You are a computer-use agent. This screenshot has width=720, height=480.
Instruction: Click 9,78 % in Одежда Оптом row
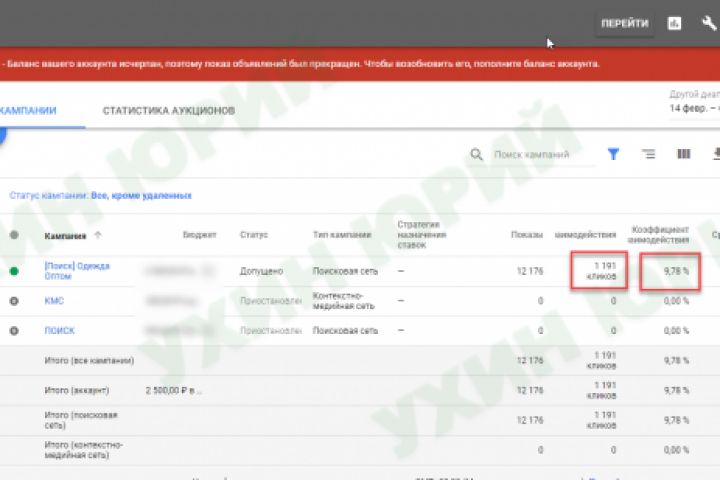tap(676, 271)
